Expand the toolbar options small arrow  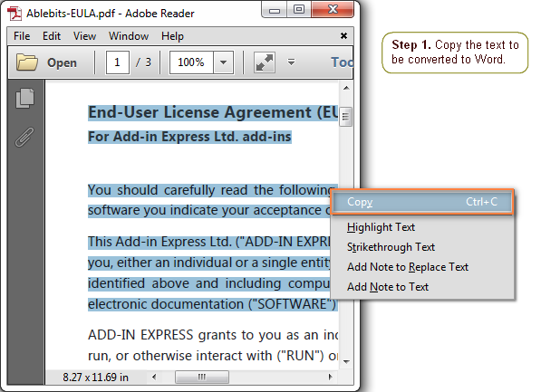pyautogui.click(x=291, y=62)
